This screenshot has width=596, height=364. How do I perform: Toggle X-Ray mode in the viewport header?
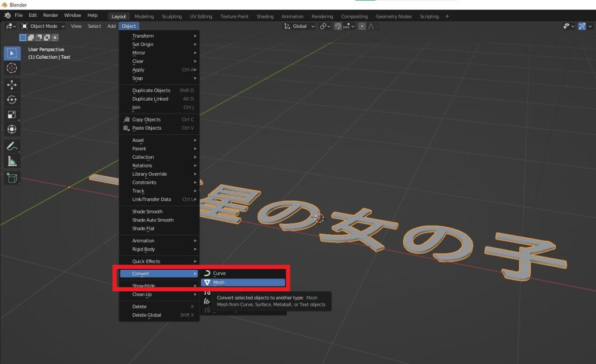582,26
